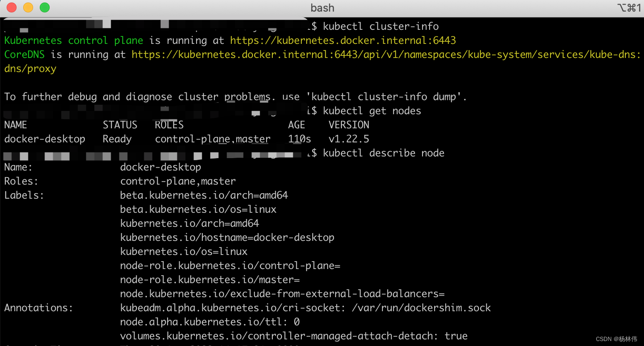Screen dimensions: 644x346
Task: Click the NAME column header
Action: point(16,125)
